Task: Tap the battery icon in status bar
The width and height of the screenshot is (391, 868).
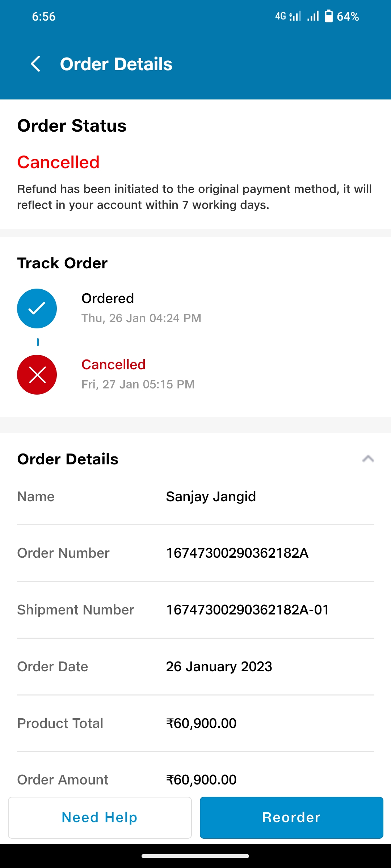Action: click(x=329, y=16)
